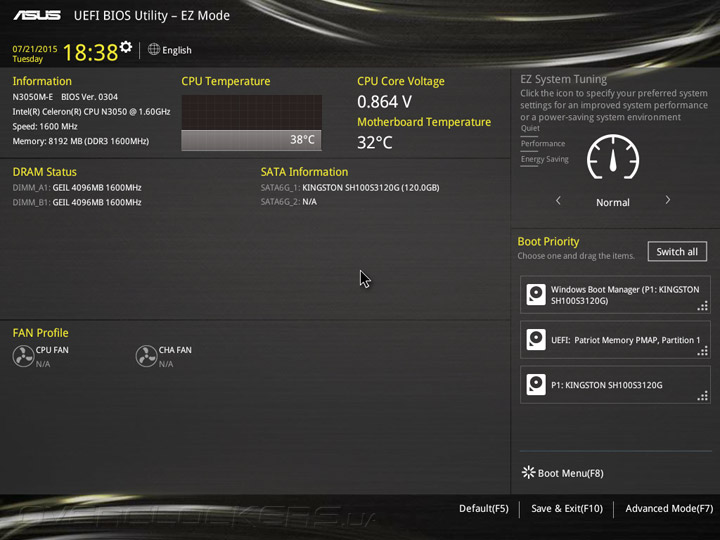This screenshot has width=720, height=540.
Task: Load defaults with Default(F5)
Action: click(x=484, y=509)
